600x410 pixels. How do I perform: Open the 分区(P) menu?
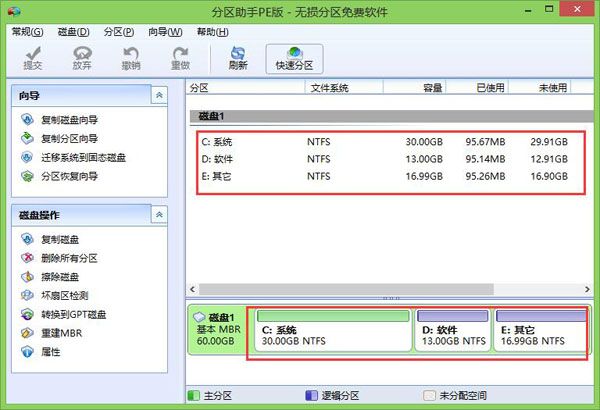119,32
